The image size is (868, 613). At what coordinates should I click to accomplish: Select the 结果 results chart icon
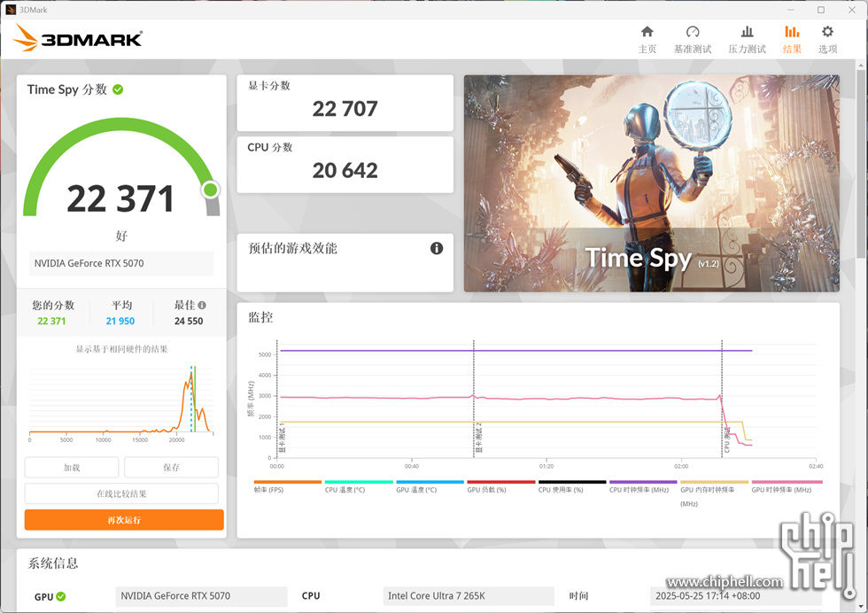[792, 32]
